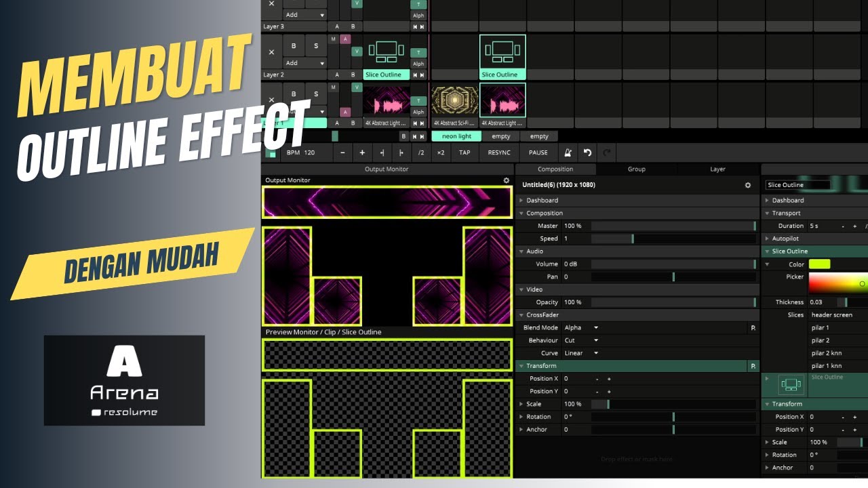Increase BPM with the plus button
The height and width of the screenshot is (488, 868).
click(362, 152)
